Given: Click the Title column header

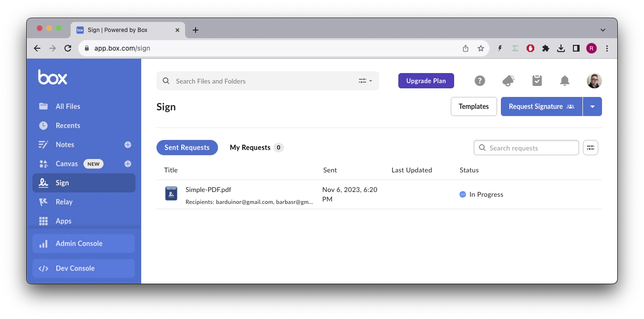Looking at the screenshot, I should pos(171,170).
